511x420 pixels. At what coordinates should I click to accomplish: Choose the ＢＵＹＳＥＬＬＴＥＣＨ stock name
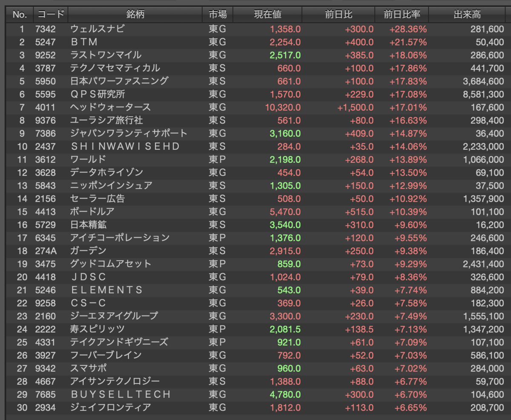(121, 394)
